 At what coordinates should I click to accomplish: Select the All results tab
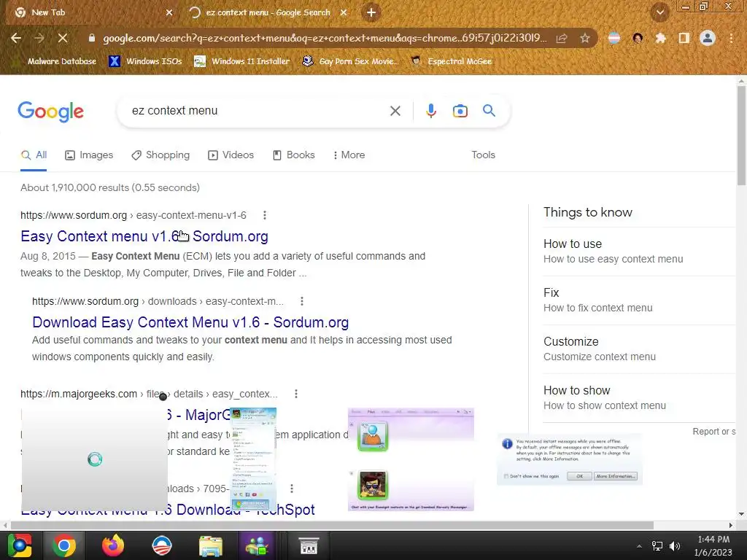click(x=34, y=155)
